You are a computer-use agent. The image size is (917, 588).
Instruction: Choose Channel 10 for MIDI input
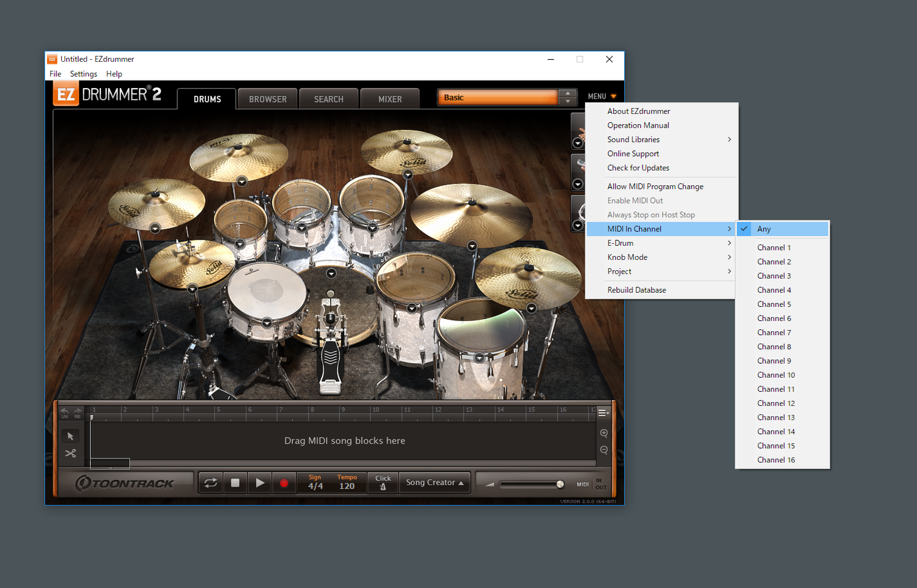pyautogui.click(x=776, y=375)
